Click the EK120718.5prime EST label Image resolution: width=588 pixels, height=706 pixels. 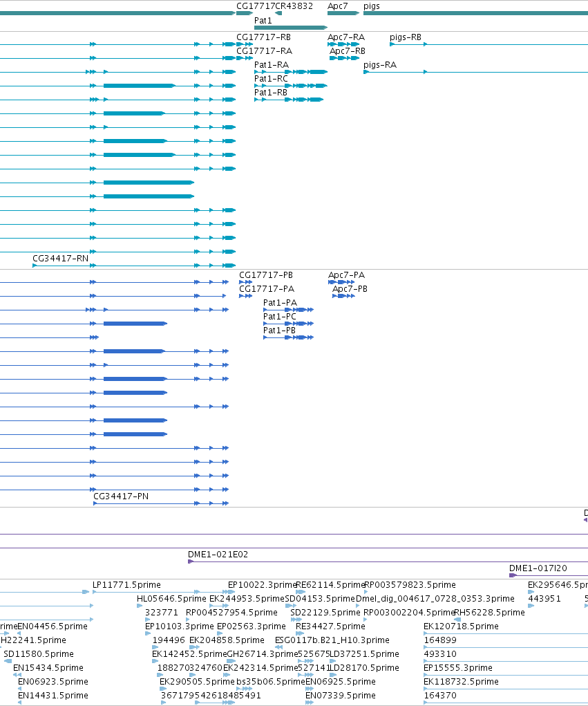(461, 626)
